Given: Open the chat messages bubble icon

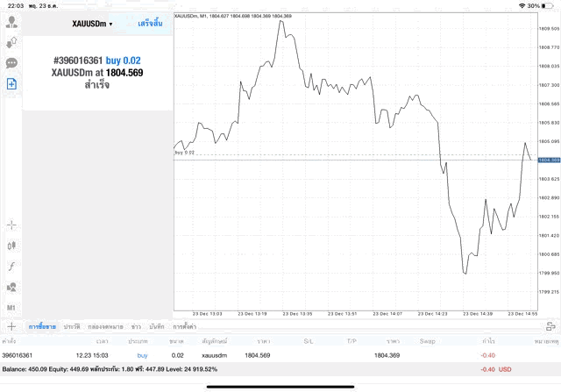Looking at the screenshot, I should (x=11, y=63).
